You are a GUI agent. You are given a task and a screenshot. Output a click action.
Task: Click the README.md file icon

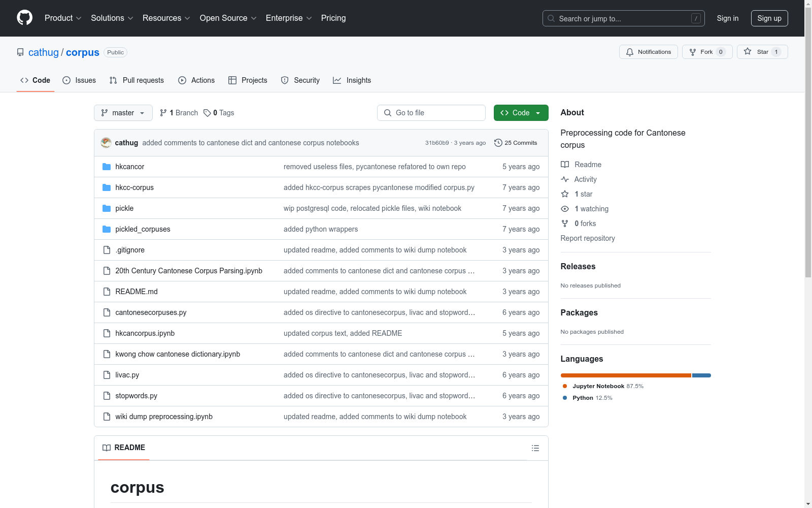[107, 292]
